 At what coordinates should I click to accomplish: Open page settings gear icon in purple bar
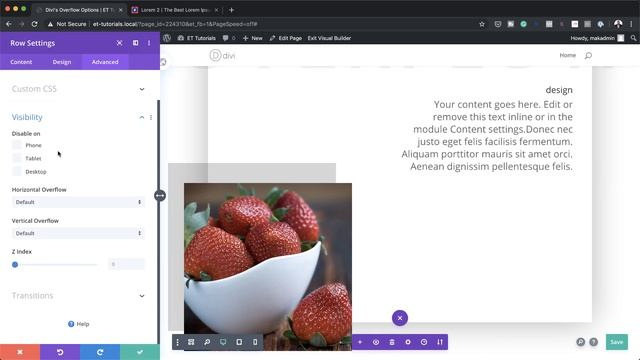pyautogui.click(x=408, y=342)
